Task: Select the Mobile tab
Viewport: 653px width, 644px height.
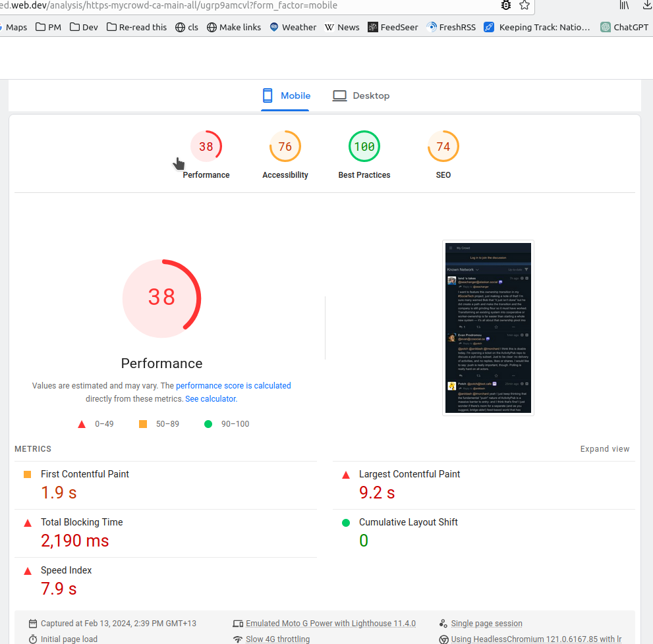Action: click(287, 95)
